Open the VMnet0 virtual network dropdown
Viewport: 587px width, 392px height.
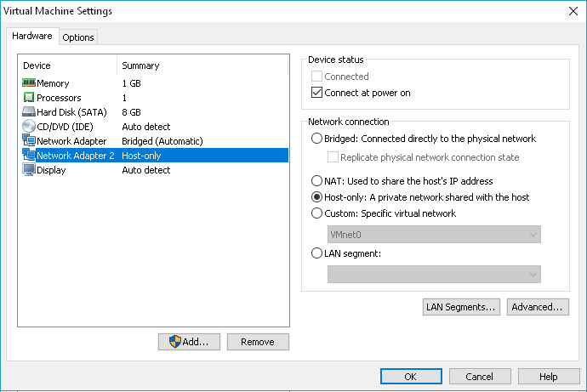434,235
